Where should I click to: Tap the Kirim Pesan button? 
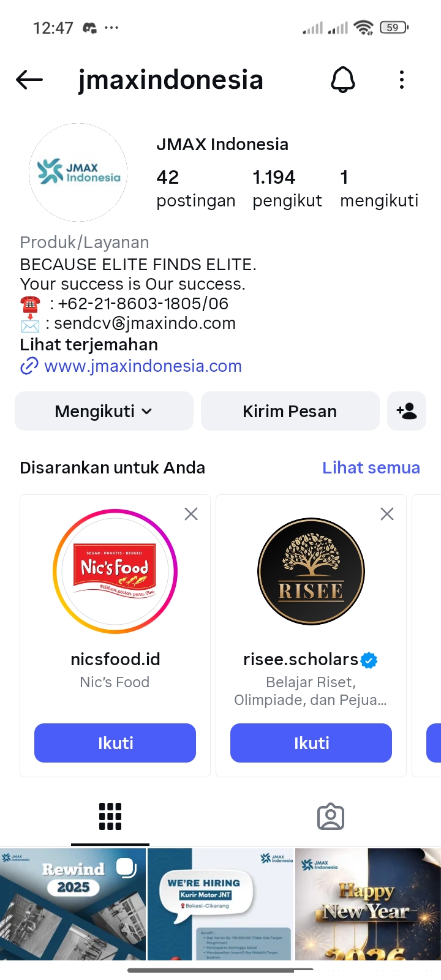coord(290,411)
